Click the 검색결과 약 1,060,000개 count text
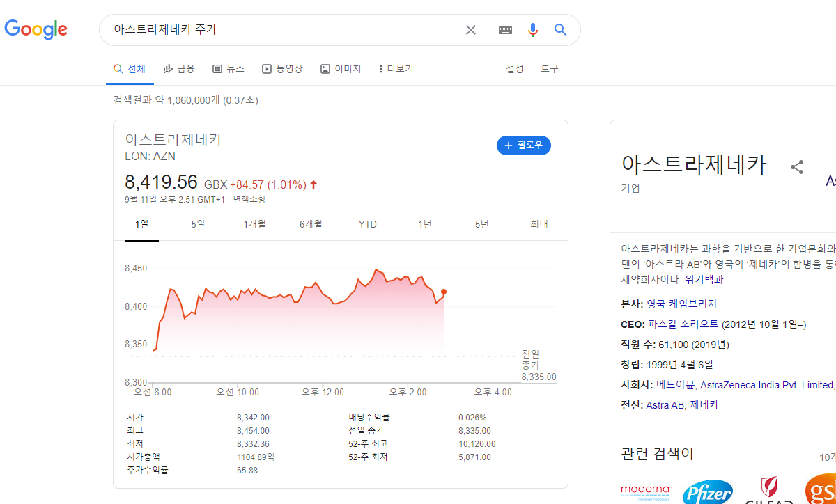 (185, 100)
